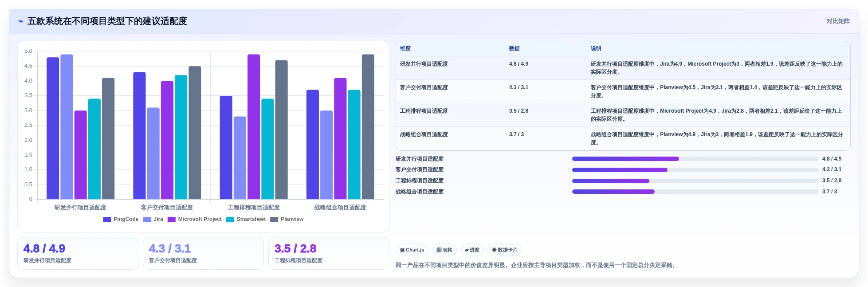Click x-axis label 研发并行项目适配度
The width and height of the screenshot is (868, 287).
click(80, 208)
